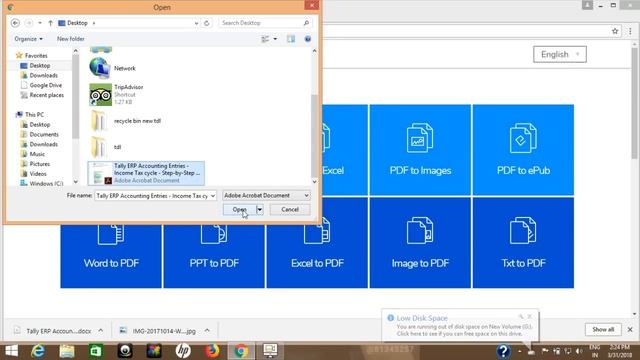Click the Open button
Screen dimensions: 640x360
[240, 209]
